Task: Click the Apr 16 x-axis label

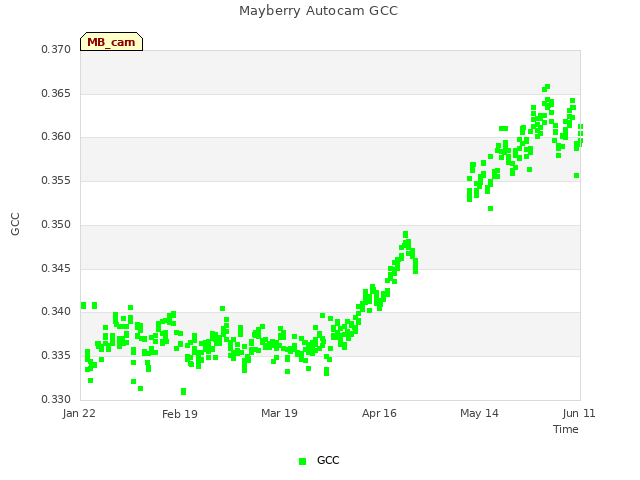Action: tap(379, 413)
